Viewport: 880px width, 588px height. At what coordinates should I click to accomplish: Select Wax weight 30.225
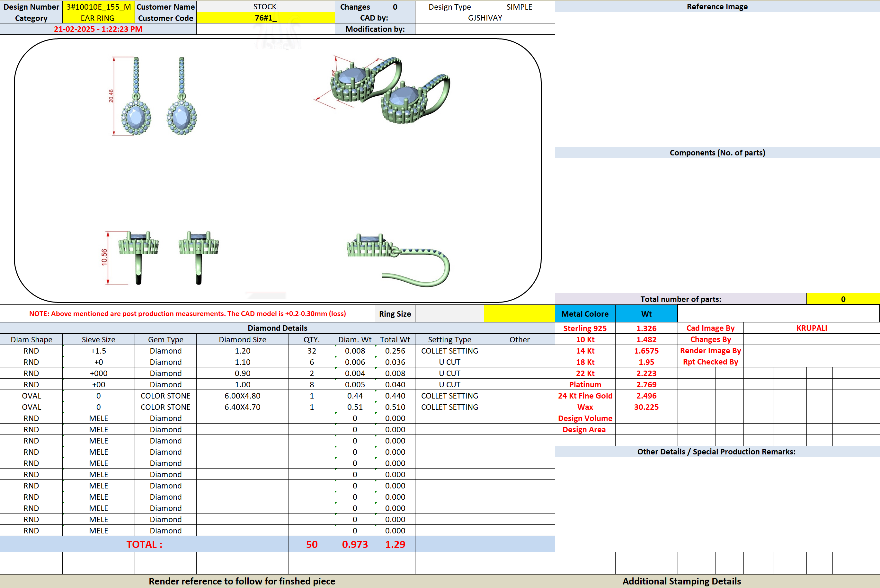646,407
